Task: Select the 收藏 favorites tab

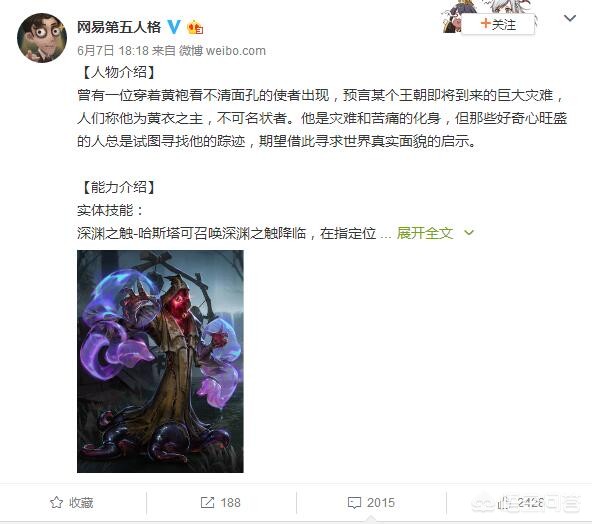Action: click(72, 503)
